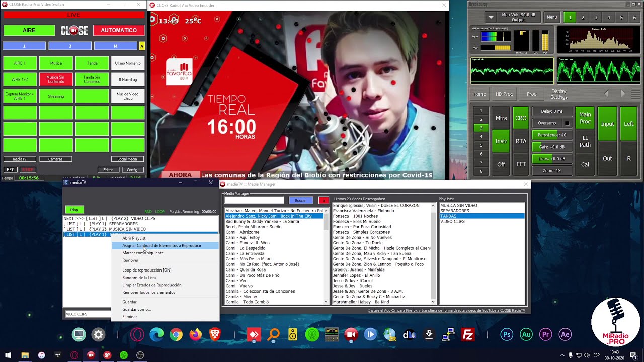Click the down arrow of song list scrollbar
Image resolution: width=644 pixels, height=362 pixels.
pos(326,302)
